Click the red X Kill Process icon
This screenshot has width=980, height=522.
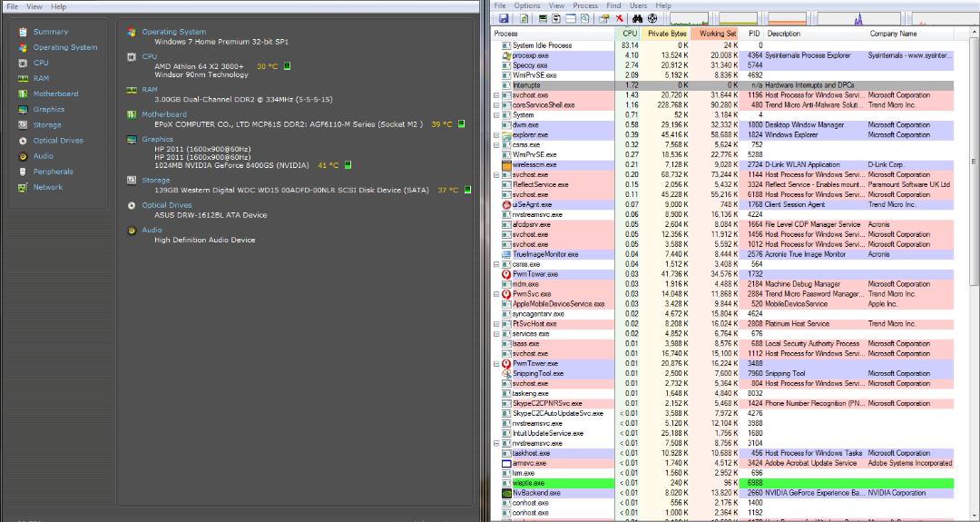(x=620, y=19)
